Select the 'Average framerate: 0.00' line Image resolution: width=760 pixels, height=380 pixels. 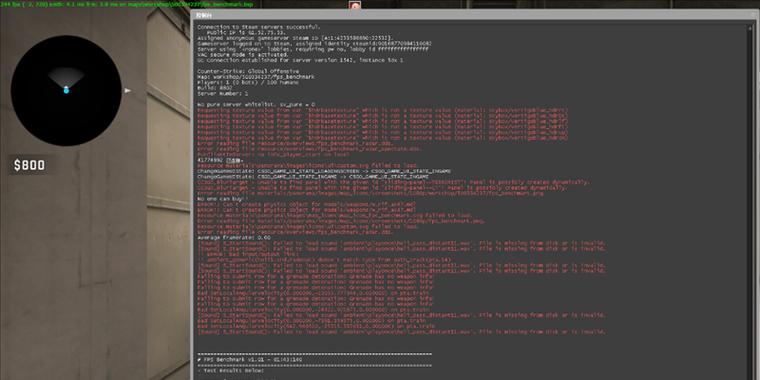tap(234, 238)
